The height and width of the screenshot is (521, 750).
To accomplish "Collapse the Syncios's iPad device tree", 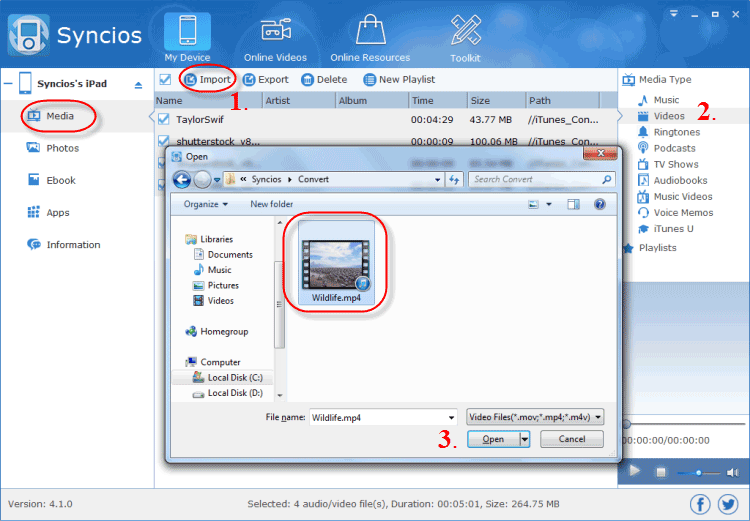I will point(8,84).
